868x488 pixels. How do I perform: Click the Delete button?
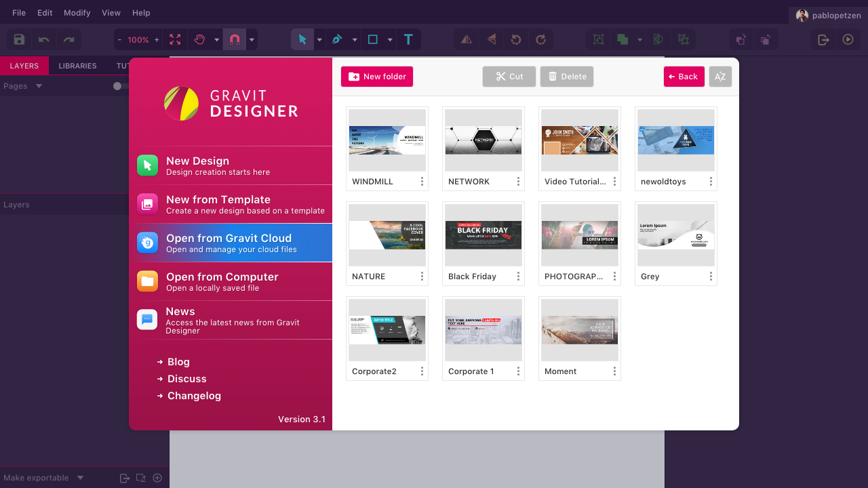click(567, 77)
